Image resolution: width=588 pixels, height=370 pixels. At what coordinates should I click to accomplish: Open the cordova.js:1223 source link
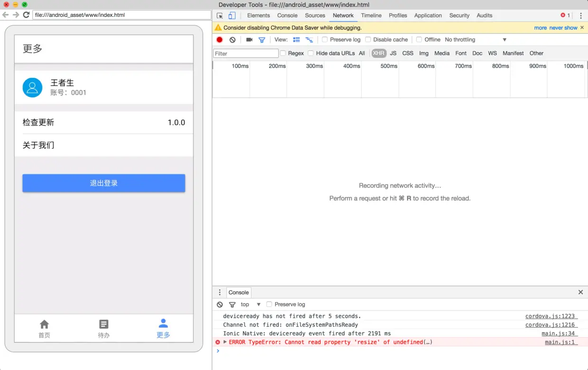click(550, 316)
